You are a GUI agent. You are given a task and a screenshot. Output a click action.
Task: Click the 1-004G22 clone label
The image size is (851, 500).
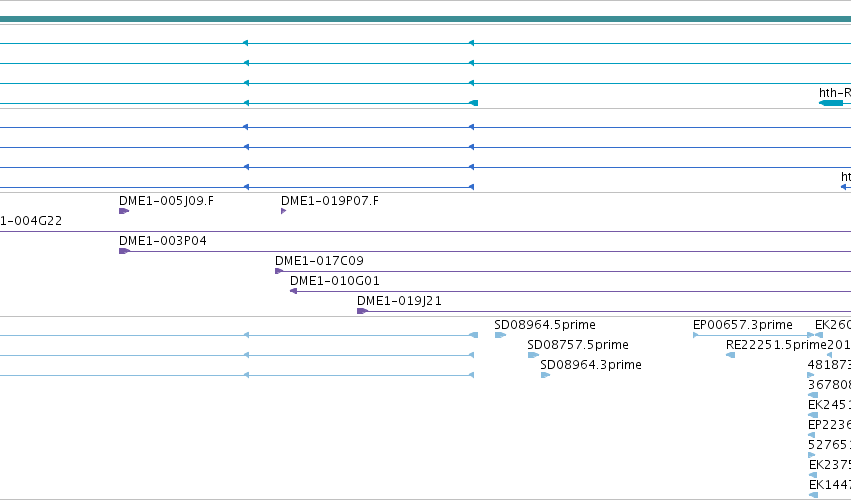pyautogui.click(x=31, y=221)
